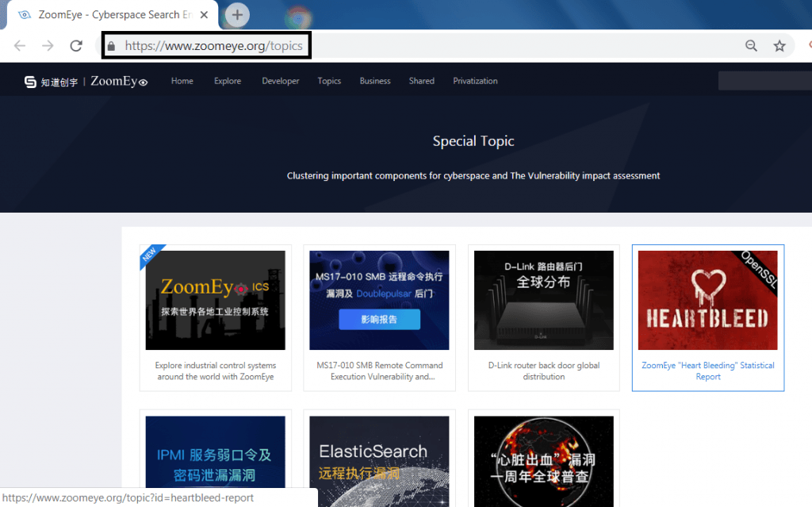The width and height of the screenshot is (812, 507).
Task: Click the 'Special Topic' heading
Action: point(473,141)
